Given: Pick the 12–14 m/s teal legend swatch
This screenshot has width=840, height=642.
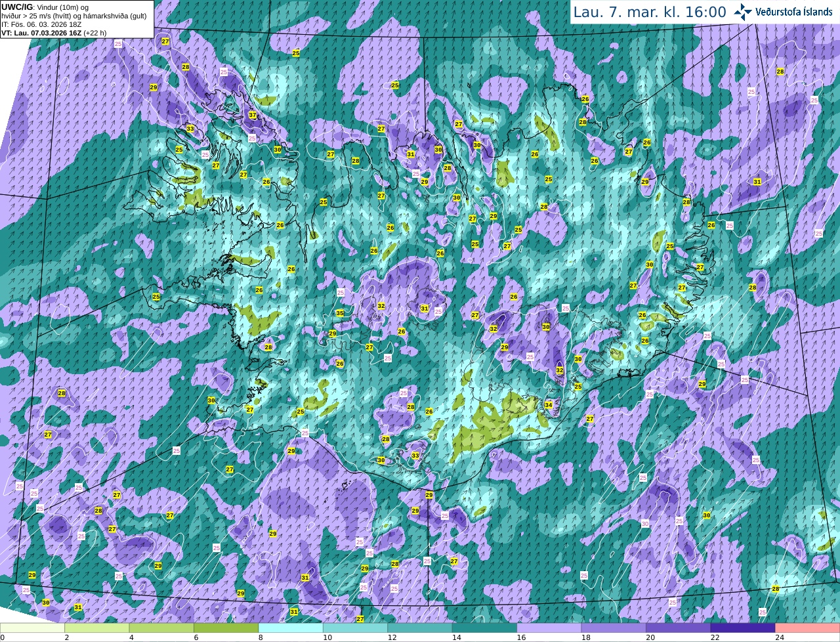Looking at the screenshot, I should coord(420,628).
